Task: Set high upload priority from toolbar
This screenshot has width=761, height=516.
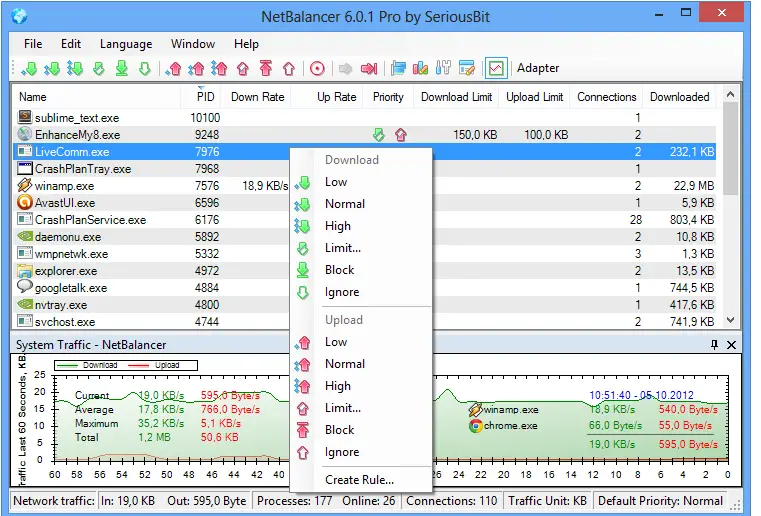Action: click(x=219, y=68)
